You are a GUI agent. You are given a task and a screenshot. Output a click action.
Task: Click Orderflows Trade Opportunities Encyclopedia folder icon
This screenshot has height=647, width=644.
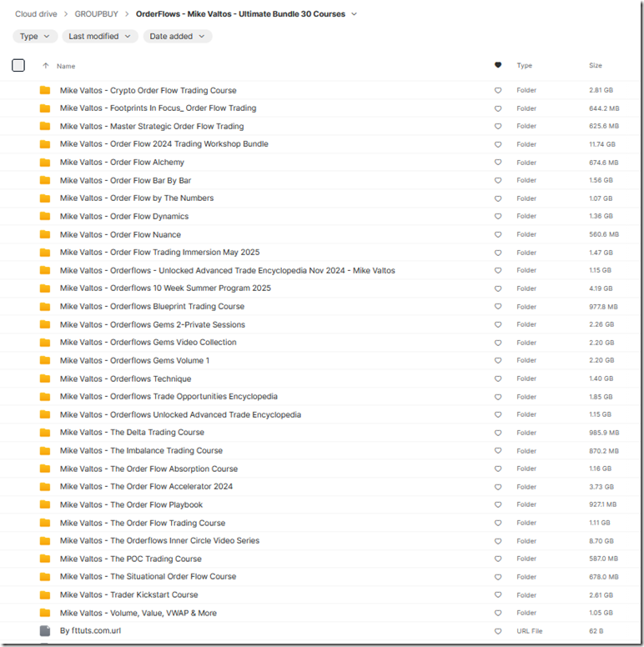(x=45, y=397)
